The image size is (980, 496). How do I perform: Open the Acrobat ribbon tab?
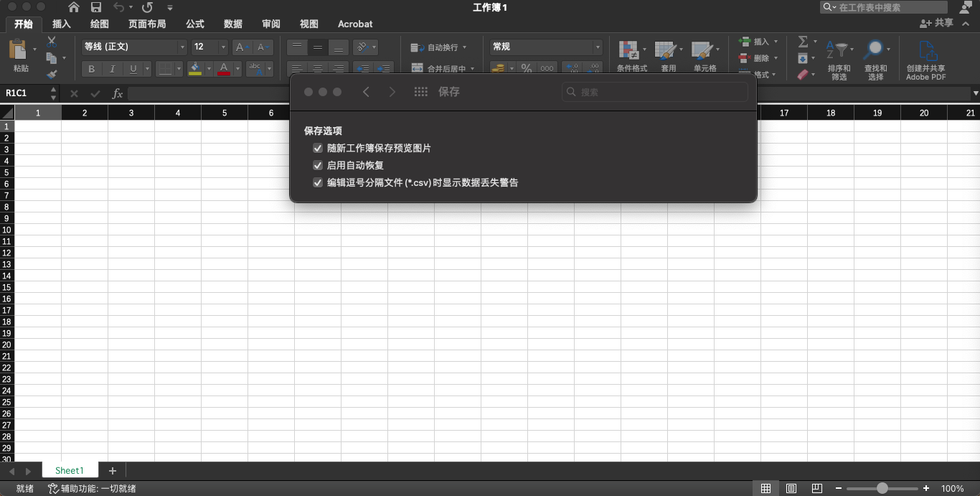354,24
